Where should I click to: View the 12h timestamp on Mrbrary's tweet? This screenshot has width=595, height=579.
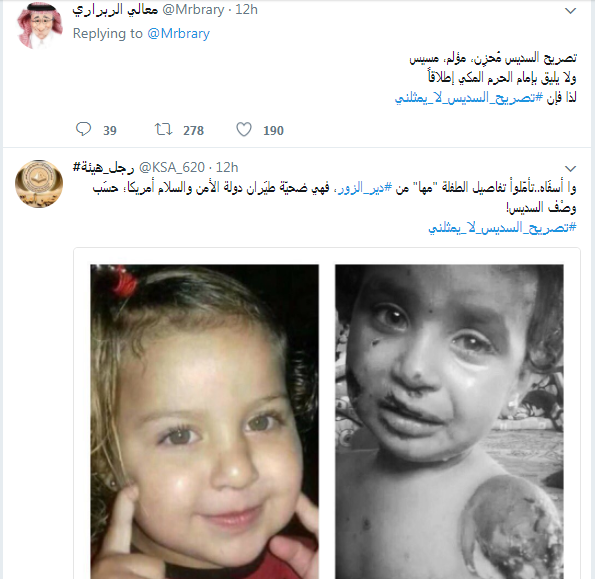pyautogui.click(x=246, y=9)
